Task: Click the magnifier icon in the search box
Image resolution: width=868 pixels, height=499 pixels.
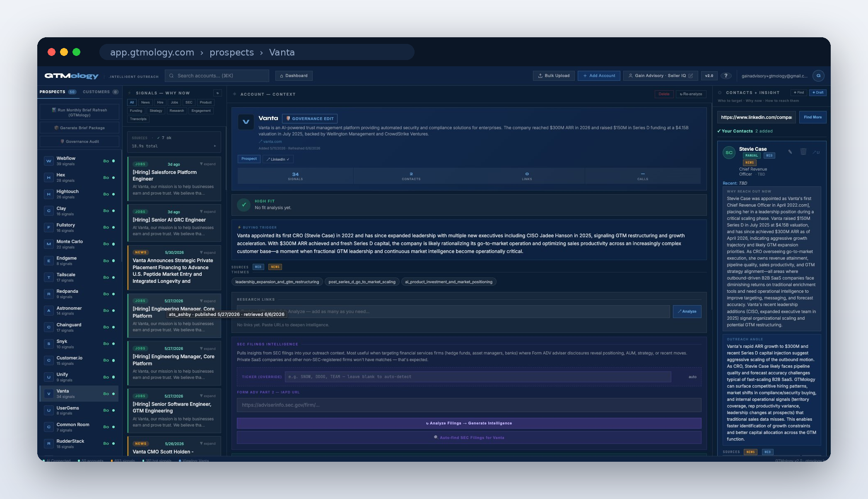Action: (x=171, y=76)
